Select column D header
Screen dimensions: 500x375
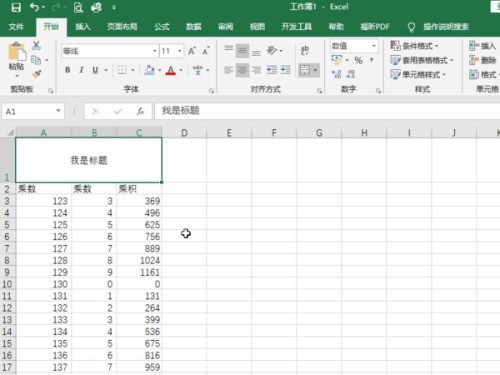(184, 133)
